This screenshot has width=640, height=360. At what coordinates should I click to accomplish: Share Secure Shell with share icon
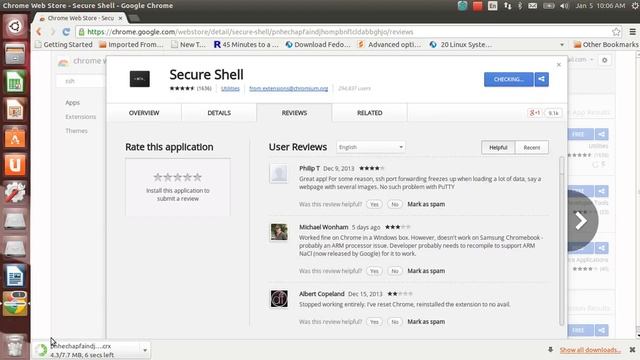(x=542, y=79)
